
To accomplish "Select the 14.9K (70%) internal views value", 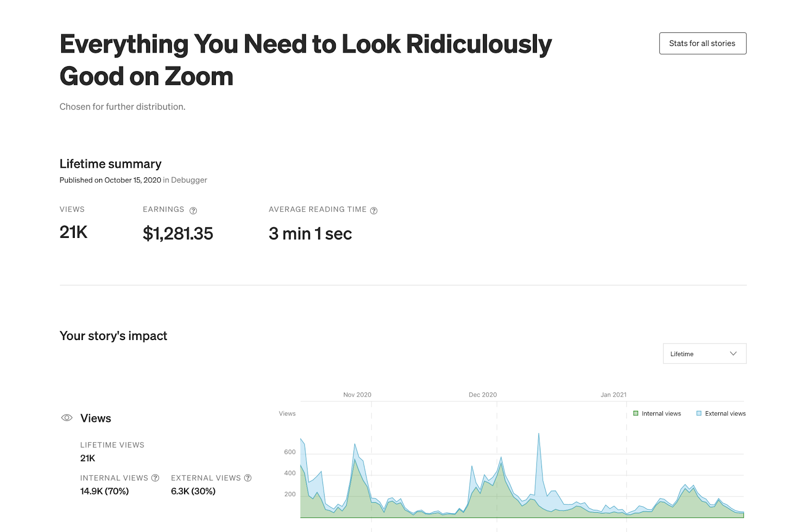I will [x=104, y=491].
